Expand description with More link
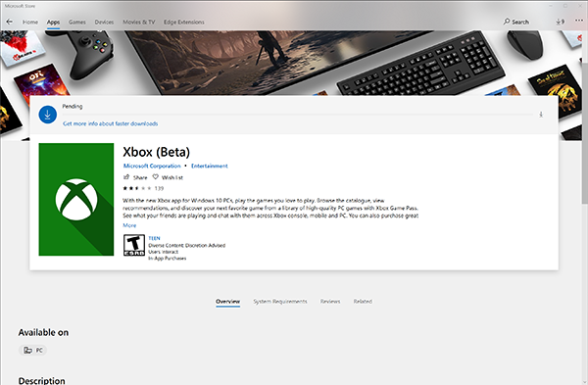The image size is (588, 385). tap(129, 225)
